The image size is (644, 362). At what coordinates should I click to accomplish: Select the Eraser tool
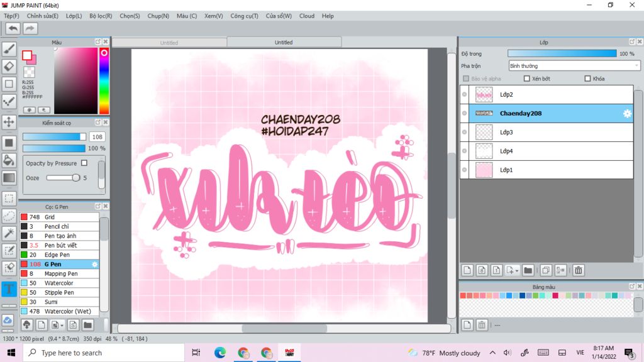click(9, 67)
